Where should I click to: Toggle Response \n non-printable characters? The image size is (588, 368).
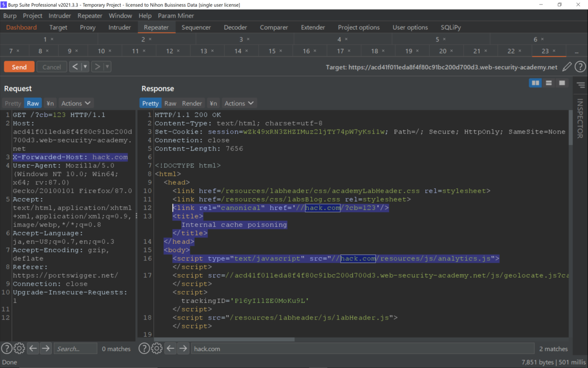click(213, 103)
